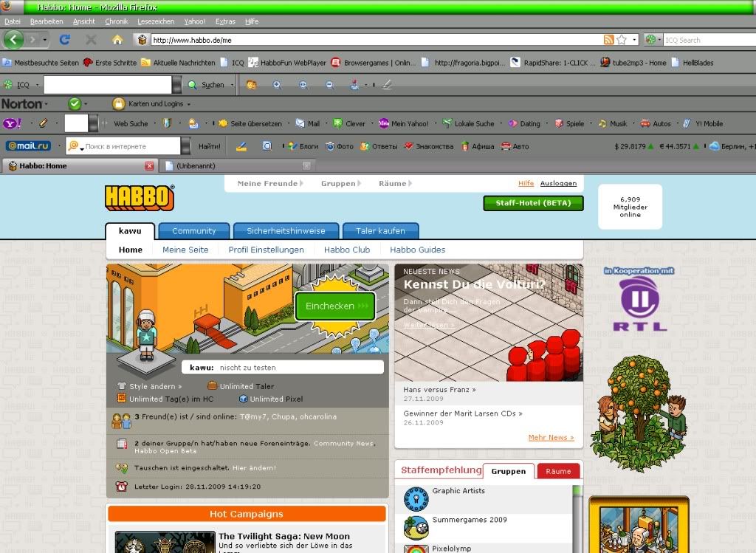
Task: Open URL bar history dropdown arrow
Action: click(634, 40)
